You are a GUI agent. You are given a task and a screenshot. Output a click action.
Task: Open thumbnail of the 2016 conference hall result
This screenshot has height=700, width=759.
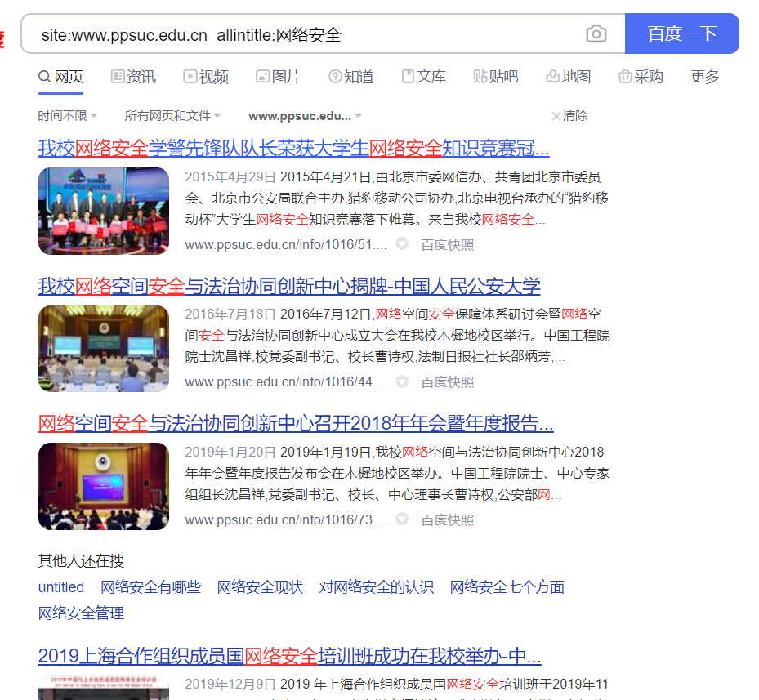point(104,349)
